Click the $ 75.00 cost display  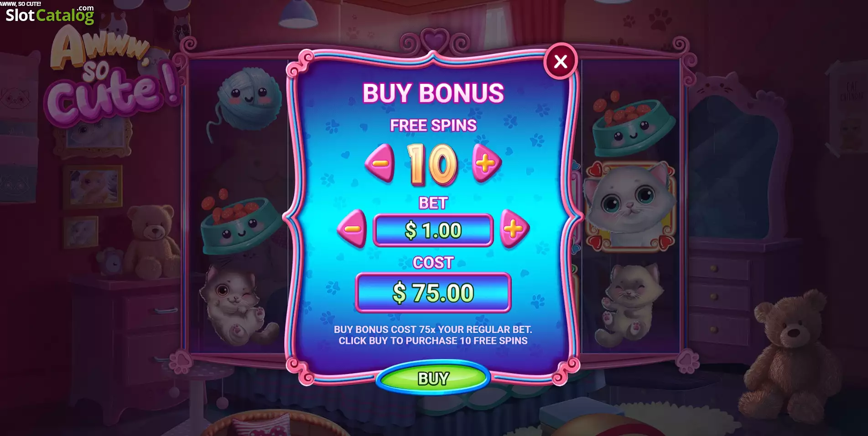point(433,293)
